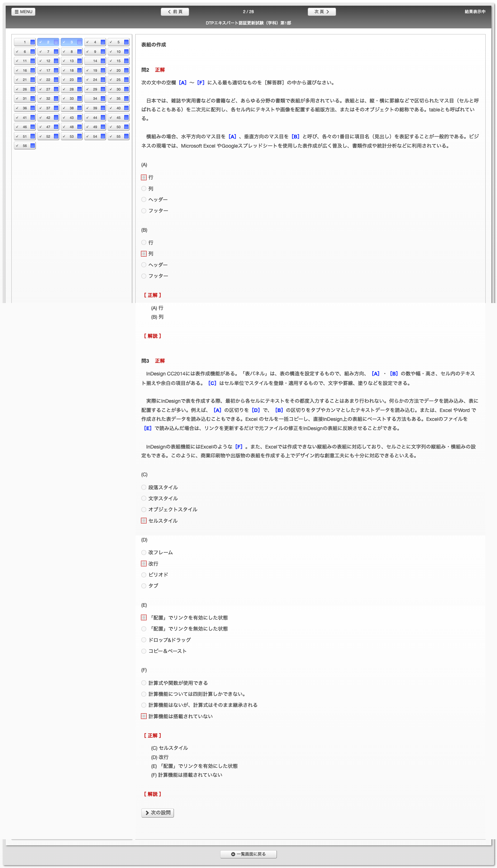
Task: Click the chevron on 次の設問 button
Action: tap(147, 813)
